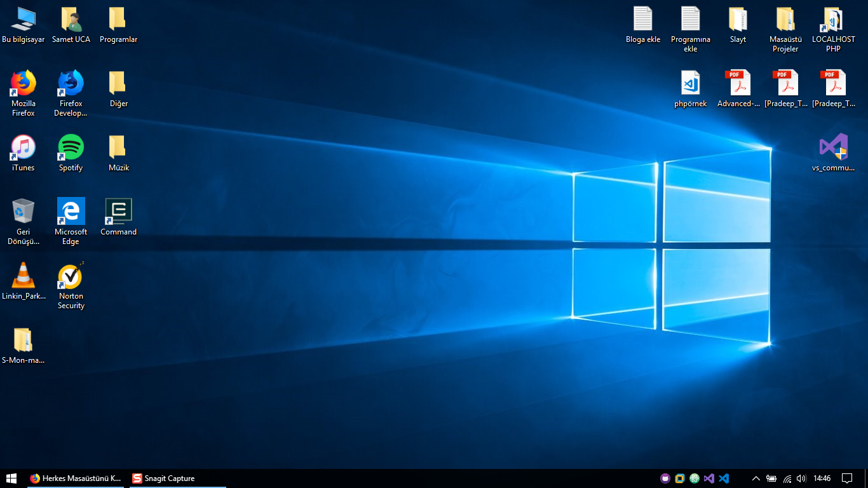Open GitHub Desktop cat icon in taskbar
This screenshot has width=868, height=488.
[665, 478]
